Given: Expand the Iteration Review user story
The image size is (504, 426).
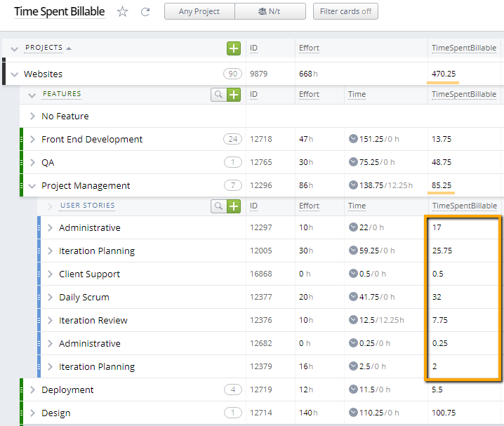Looking at the screenshot, I should (x=50, y=320).
